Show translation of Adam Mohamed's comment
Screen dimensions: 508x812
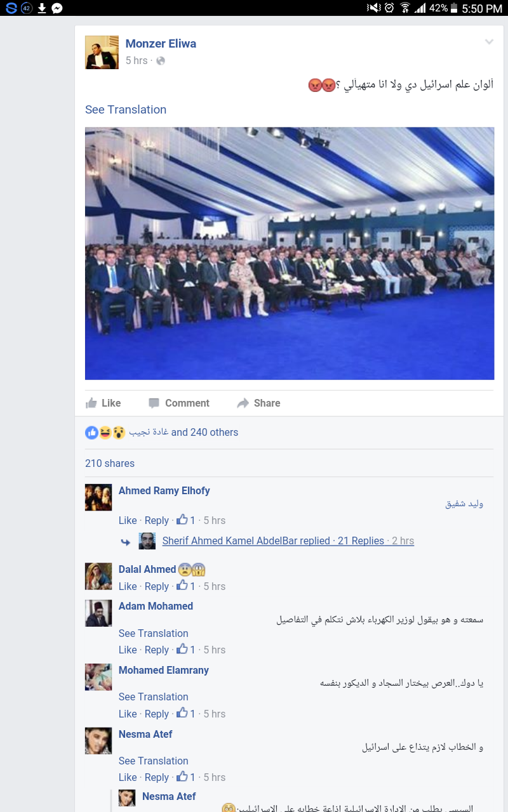[154, 633]
